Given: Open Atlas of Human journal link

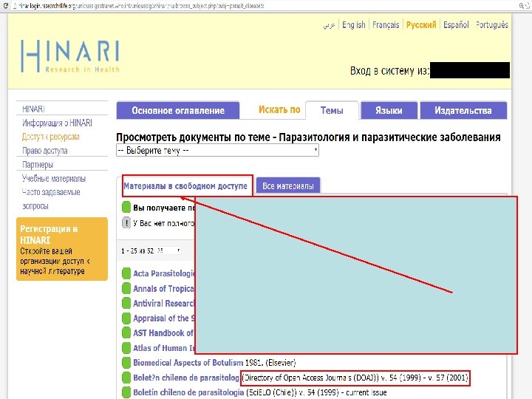Looking at the screenshot, I should coord(164,348).
